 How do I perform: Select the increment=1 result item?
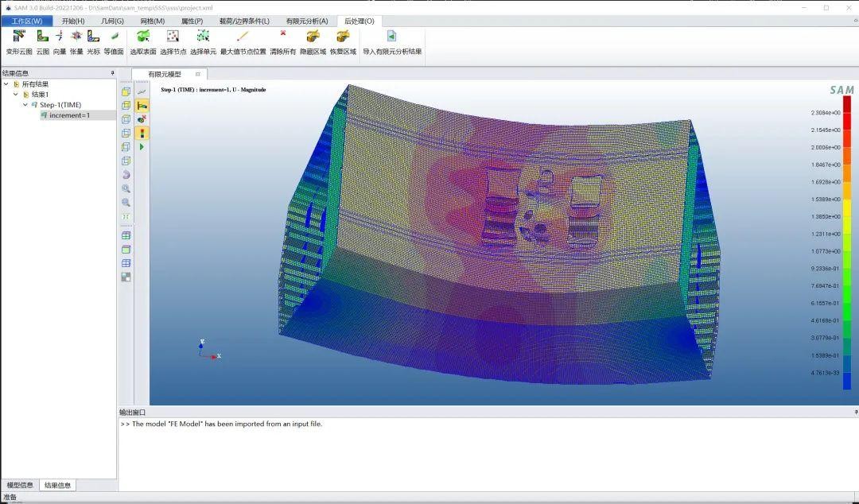click(69, 115)
